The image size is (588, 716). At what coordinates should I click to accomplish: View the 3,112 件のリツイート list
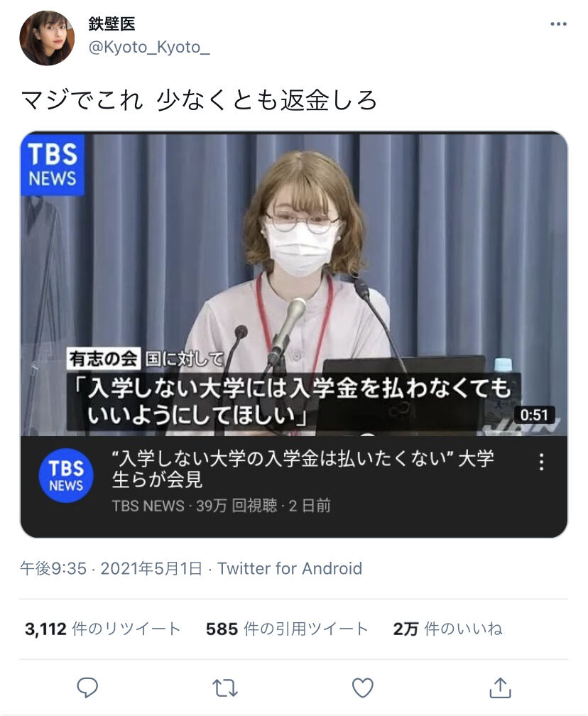[103, 629]
